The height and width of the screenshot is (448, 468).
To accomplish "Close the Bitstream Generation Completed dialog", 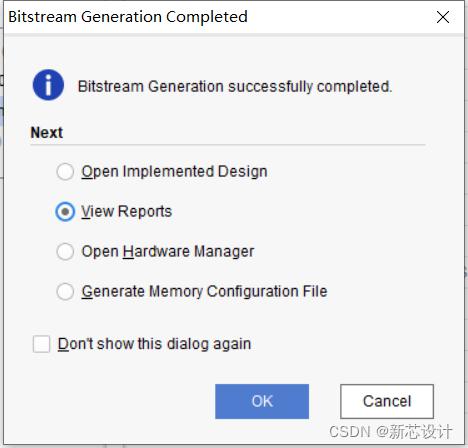I will coord(443,17).
